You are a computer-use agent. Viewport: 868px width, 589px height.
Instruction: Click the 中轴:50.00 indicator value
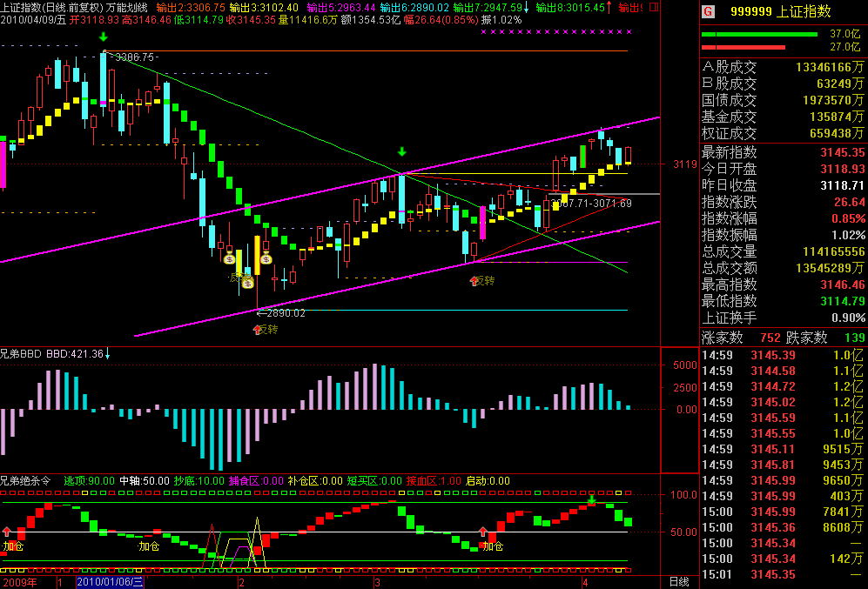pos(145,481)
